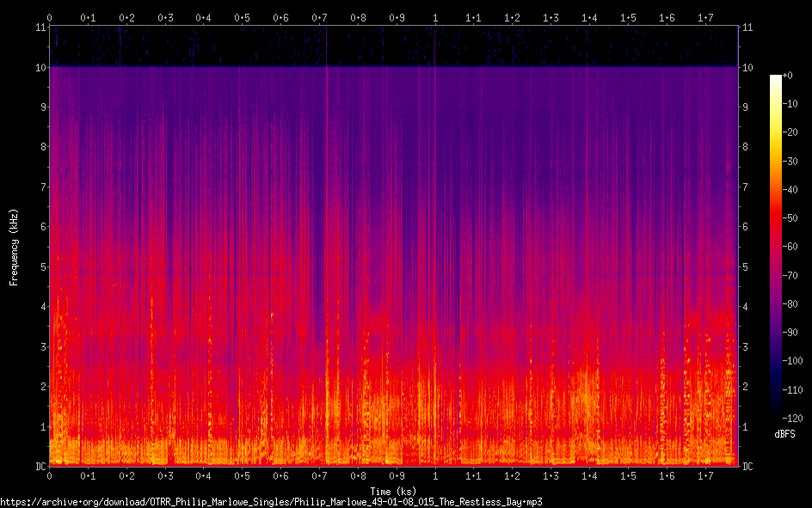This screenshot has height=508, width=812.
Task: Click the 0.7 marker on top time axis
Action: tap(319, 17)
